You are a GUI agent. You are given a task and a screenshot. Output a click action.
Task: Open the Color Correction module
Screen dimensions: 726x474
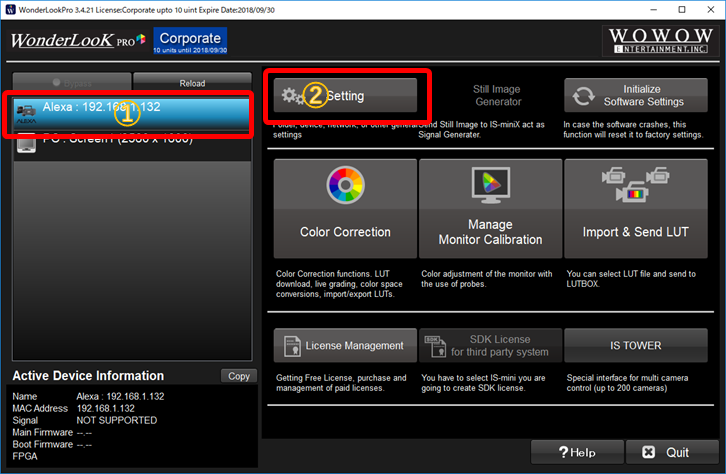(x=345, y=208)
